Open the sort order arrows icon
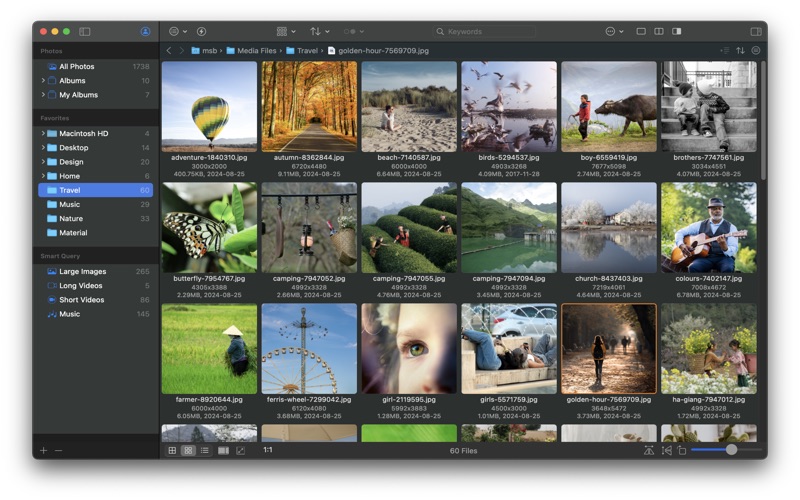Screen dimensions: 800x500 click(x=315, y=32)
